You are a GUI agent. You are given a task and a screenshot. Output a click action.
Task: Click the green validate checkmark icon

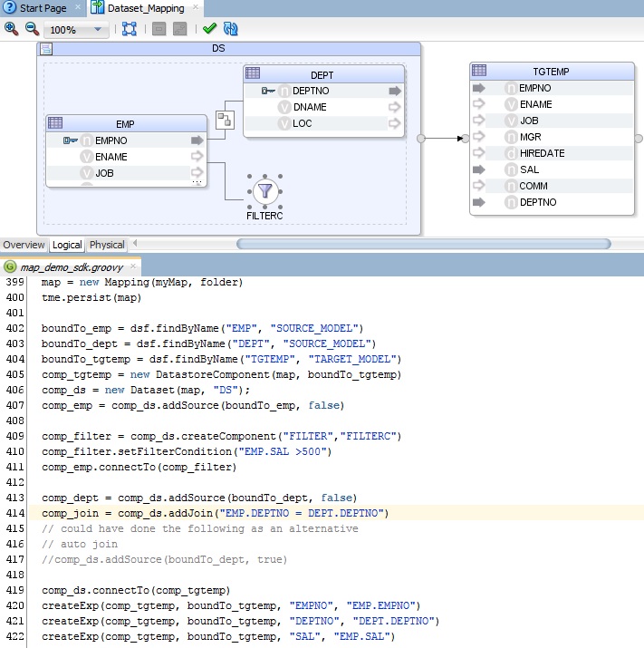click(209, 29)
